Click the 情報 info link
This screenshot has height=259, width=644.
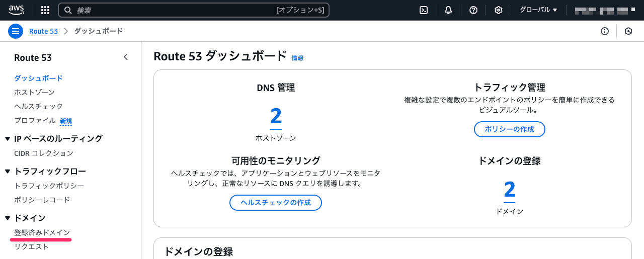(x=297, y=58)
